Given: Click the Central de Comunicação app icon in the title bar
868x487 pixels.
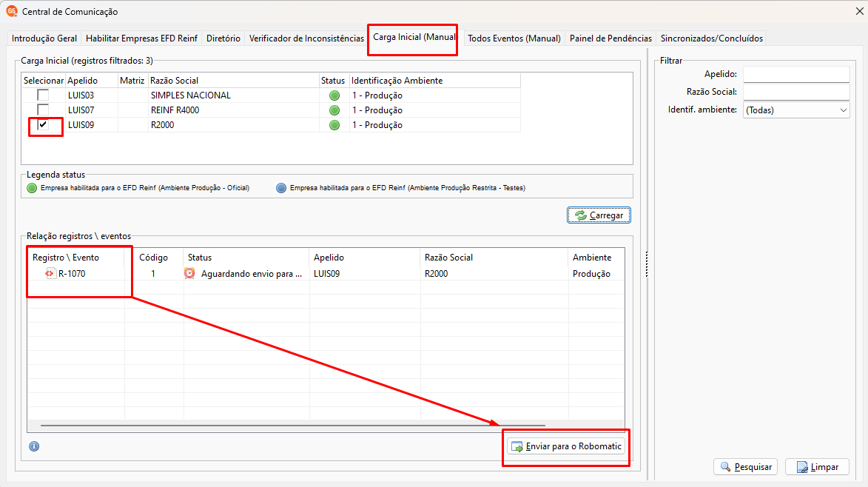Looking at the screenshot, I should coord(12,11).
